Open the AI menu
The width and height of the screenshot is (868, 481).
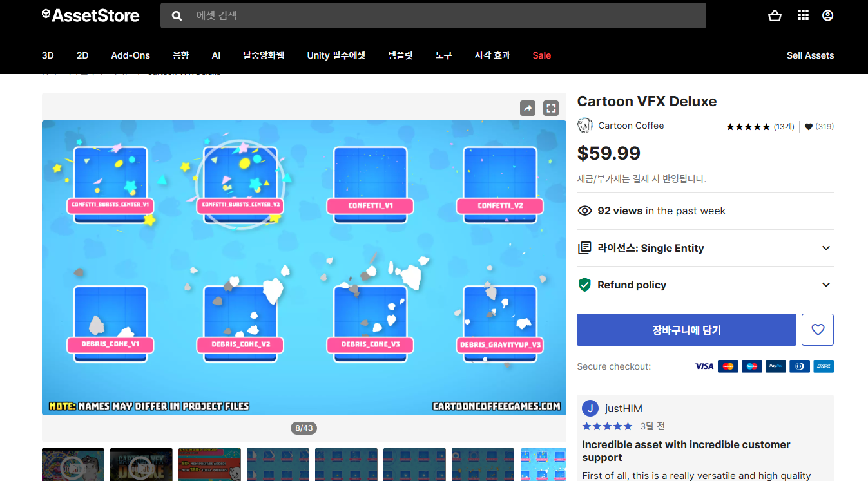pyautogui.click(x=216, y=55)
